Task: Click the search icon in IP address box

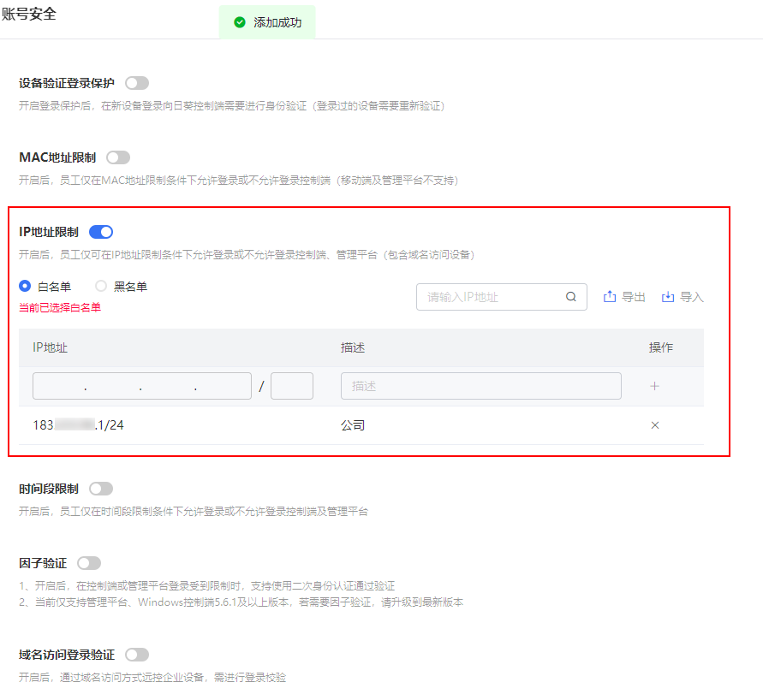Action: coord(571,297)
